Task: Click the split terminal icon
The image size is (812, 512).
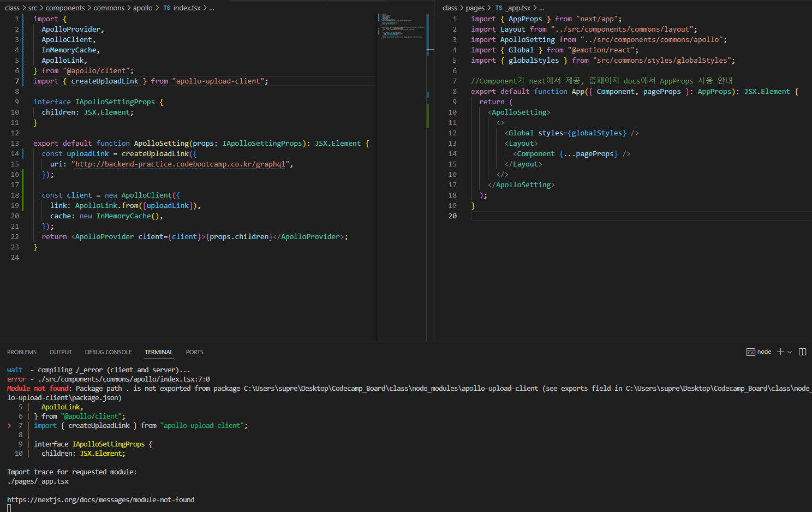Action: point(802,352)
